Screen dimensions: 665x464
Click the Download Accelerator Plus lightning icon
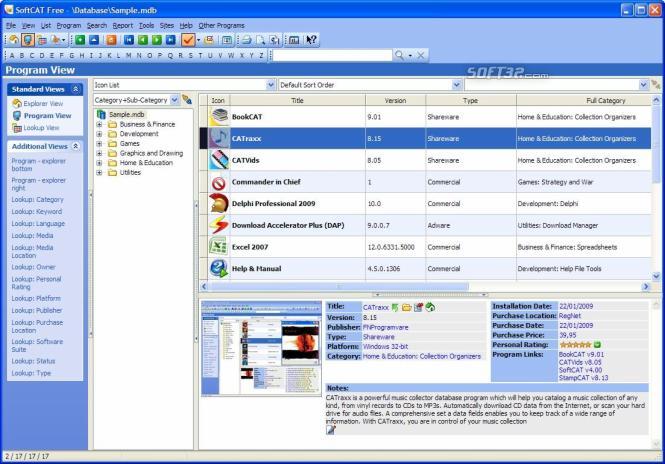pos(219,225)
